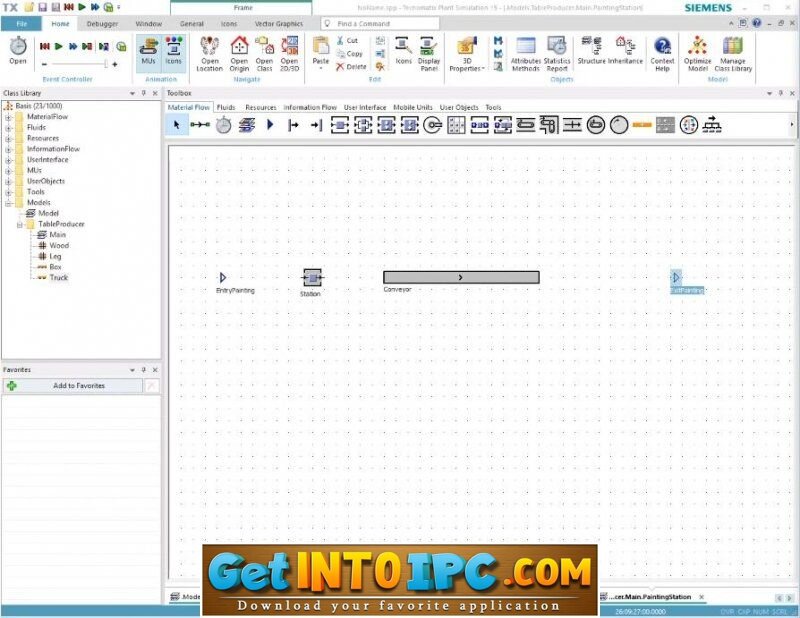Start the simulation with the green play button
Screen dimensions: 800x618
coord(59,46)
